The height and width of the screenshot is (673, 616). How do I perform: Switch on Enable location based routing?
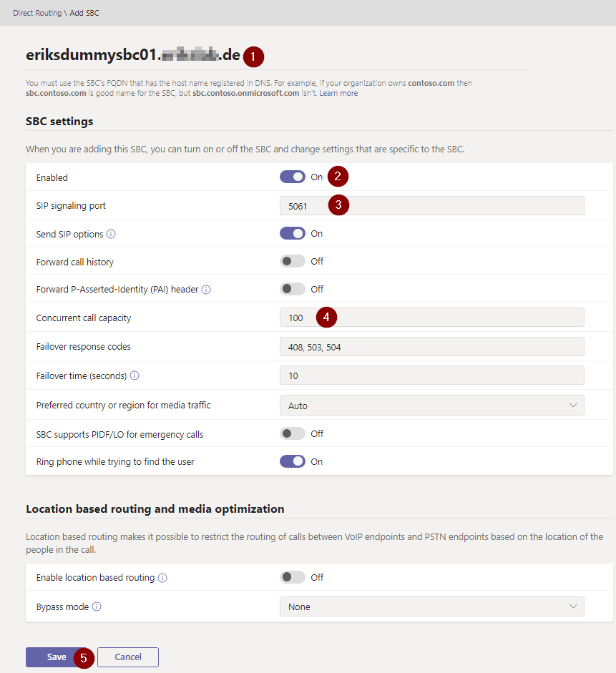tap(292, 577)
